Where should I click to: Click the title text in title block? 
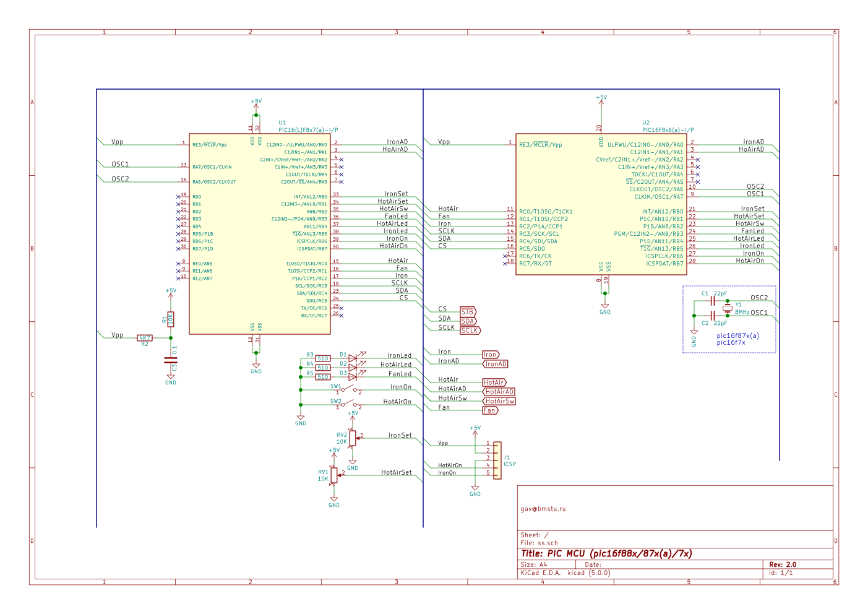coord(606,553)
